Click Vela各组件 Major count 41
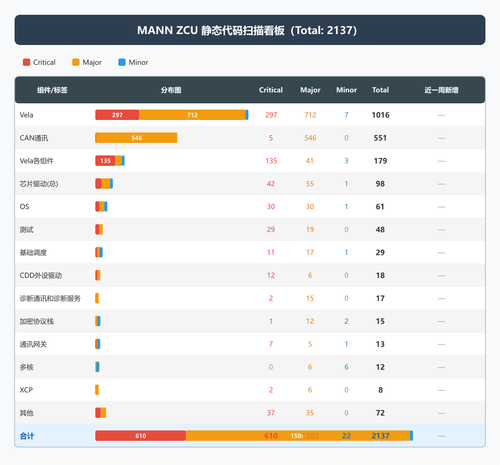Image resolution: width=500 pixels, height=465 pixels. click(x=310, y=161)
